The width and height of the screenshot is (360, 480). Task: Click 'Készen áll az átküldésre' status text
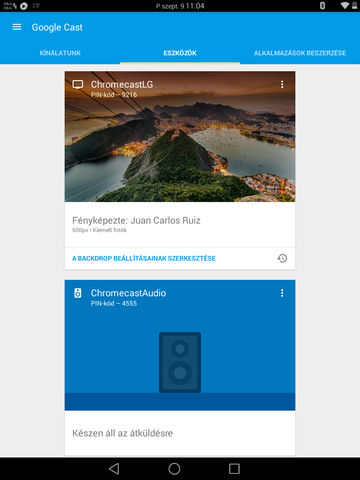[122, 433]
